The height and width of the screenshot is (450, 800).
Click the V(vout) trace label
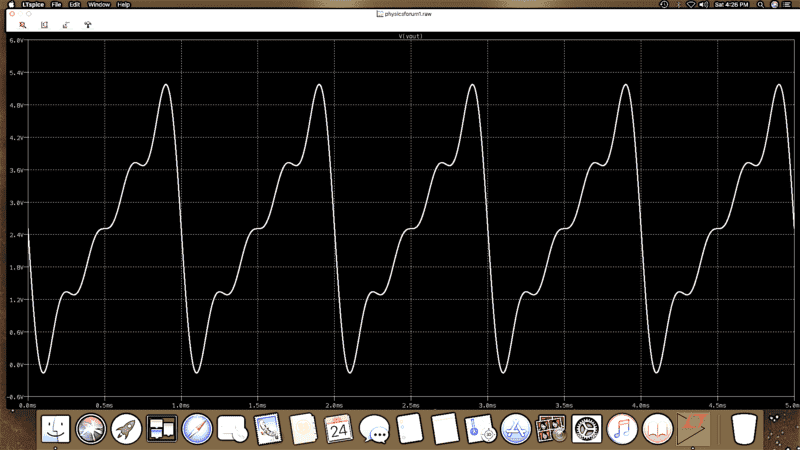click(x=411, y=36)
